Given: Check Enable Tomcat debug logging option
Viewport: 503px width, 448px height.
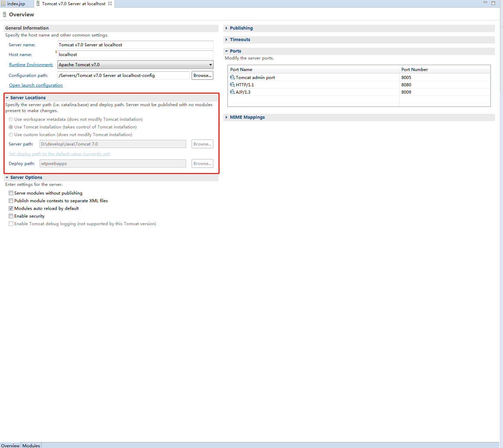Looking at the screenshot, I should [11, 223].
